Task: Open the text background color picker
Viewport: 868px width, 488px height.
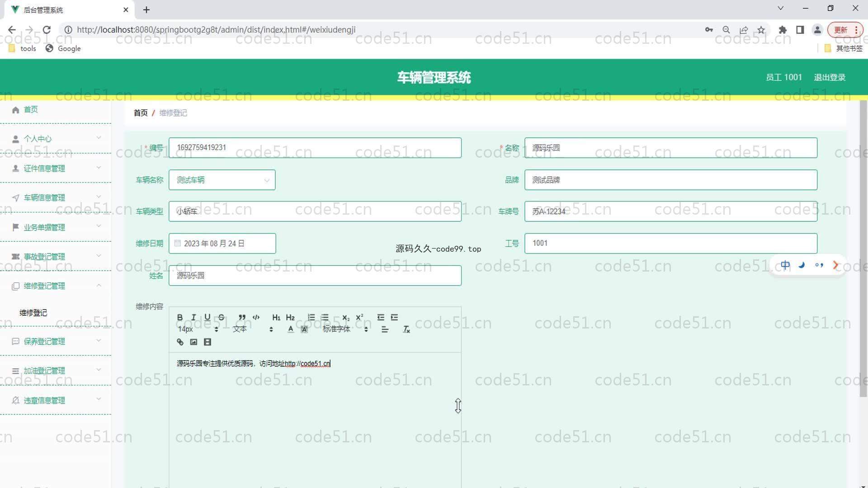Action: 304,329
